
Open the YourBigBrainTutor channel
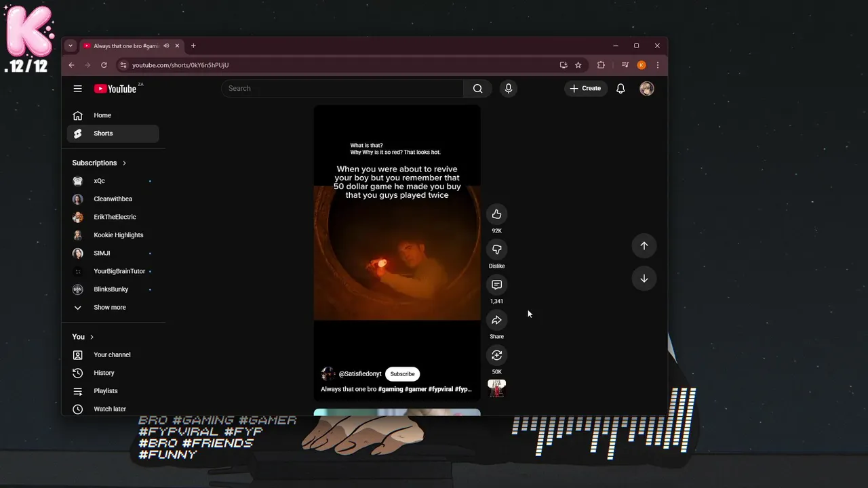click(113, 271)
